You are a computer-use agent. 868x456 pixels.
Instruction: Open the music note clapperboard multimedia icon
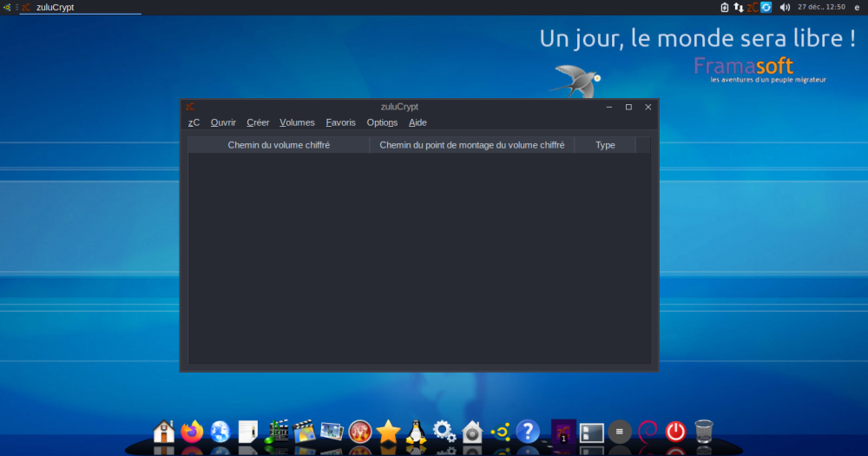pyautogui.click(x=276, y=431)
